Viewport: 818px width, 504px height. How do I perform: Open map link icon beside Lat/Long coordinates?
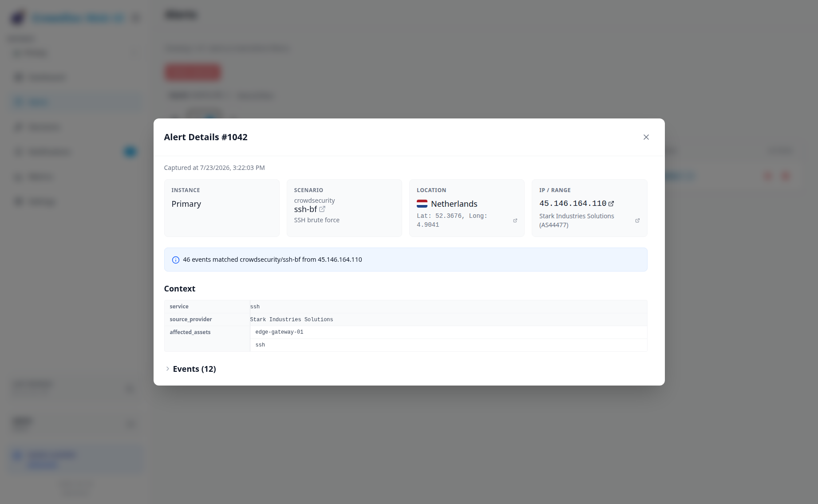pos(515,220)
